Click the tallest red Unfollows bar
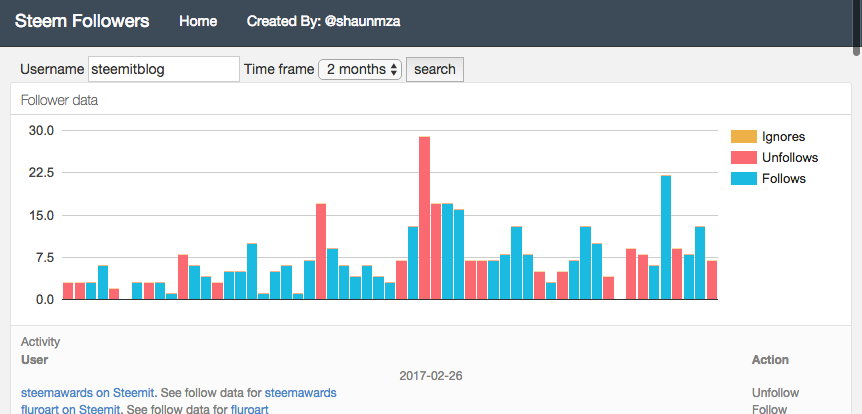The image size is (862, 414). (x=424, y=218)
